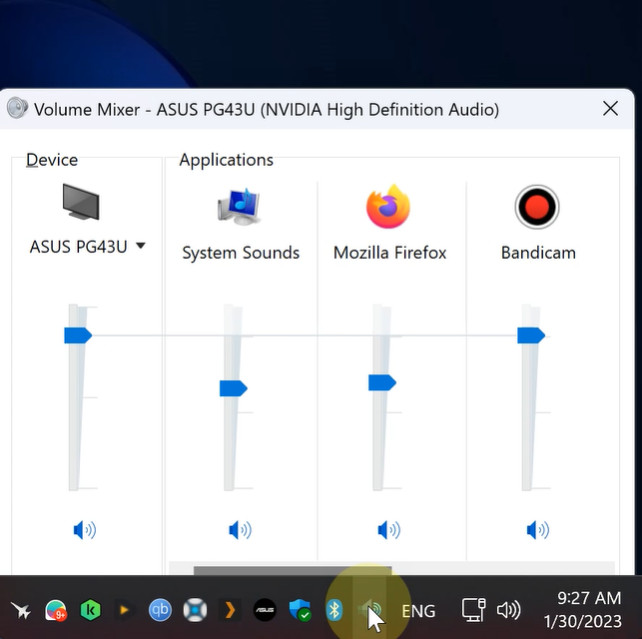
Task: Mute Bandicam using its speaker button
Action: tap(538, 530)
